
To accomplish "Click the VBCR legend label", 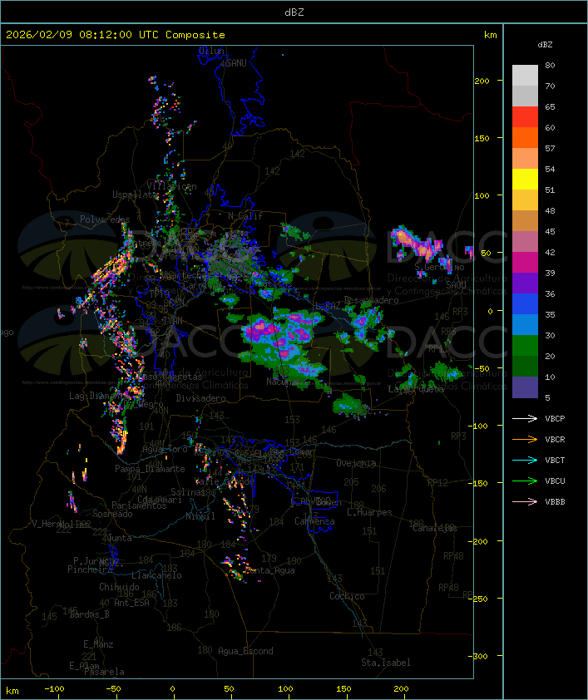I will (555, 439).
